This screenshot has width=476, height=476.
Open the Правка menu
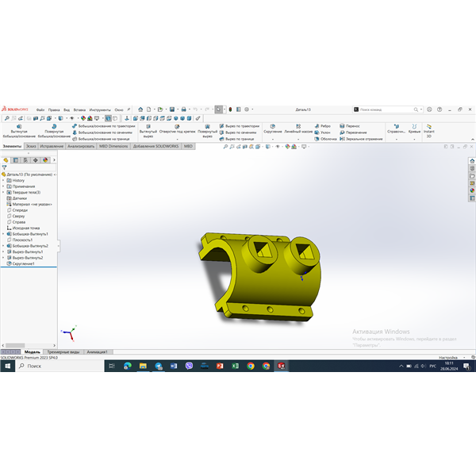[x=54, y=109]
